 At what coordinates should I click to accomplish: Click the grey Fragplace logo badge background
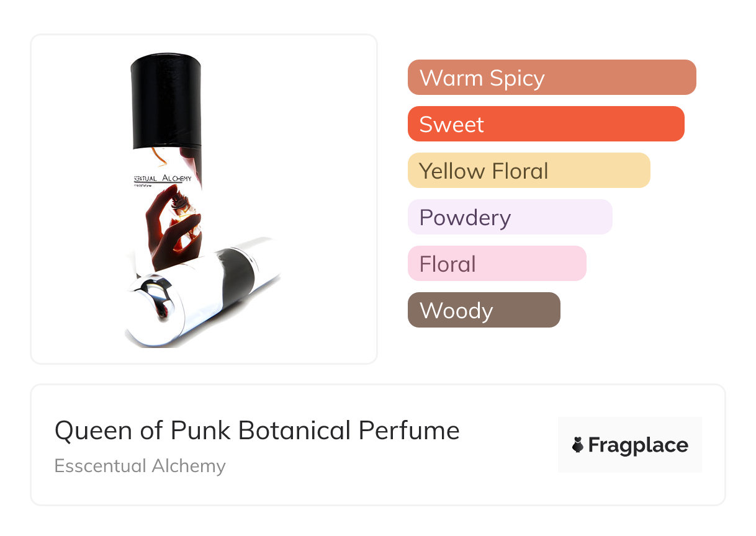click(629, 428)
